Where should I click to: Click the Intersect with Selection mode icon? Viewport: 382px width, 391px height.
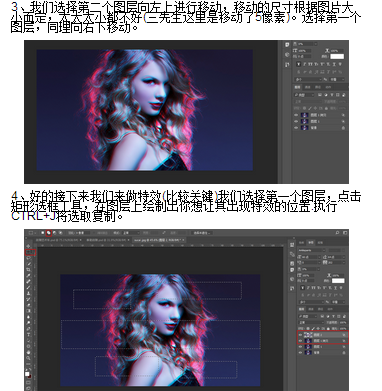click(60, 233)
